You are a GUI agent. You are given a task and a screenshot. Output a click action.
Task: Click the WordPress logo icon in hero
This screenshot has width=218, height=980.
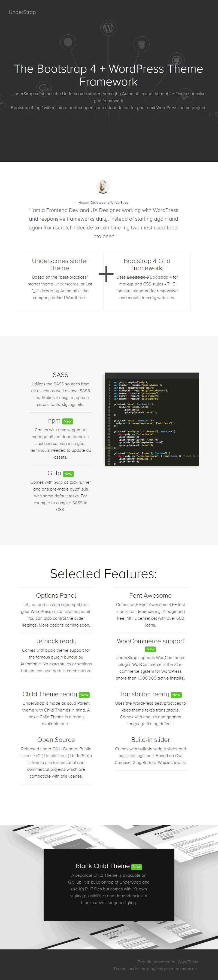(x=108, y=28)
